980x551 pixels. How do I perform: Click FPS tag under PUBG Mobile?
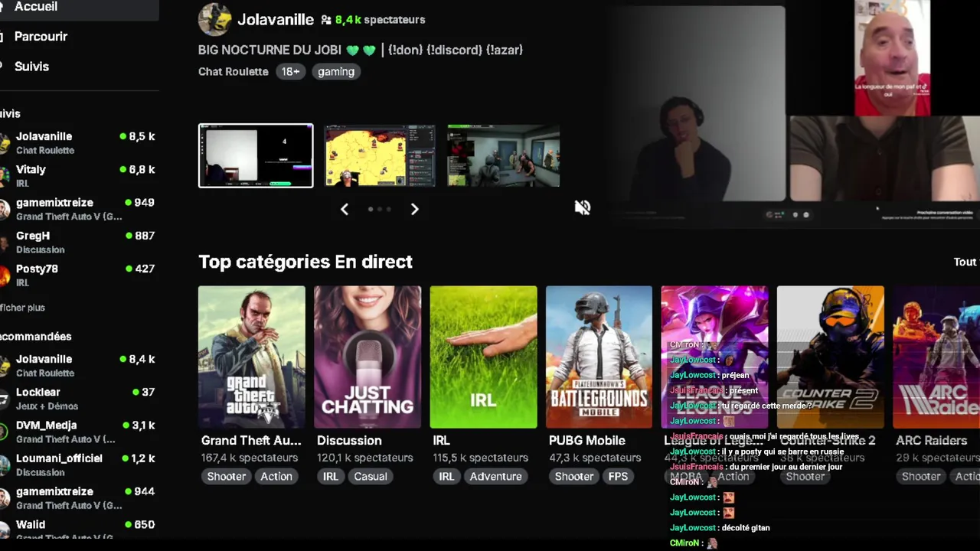click(x=618, y=476)
